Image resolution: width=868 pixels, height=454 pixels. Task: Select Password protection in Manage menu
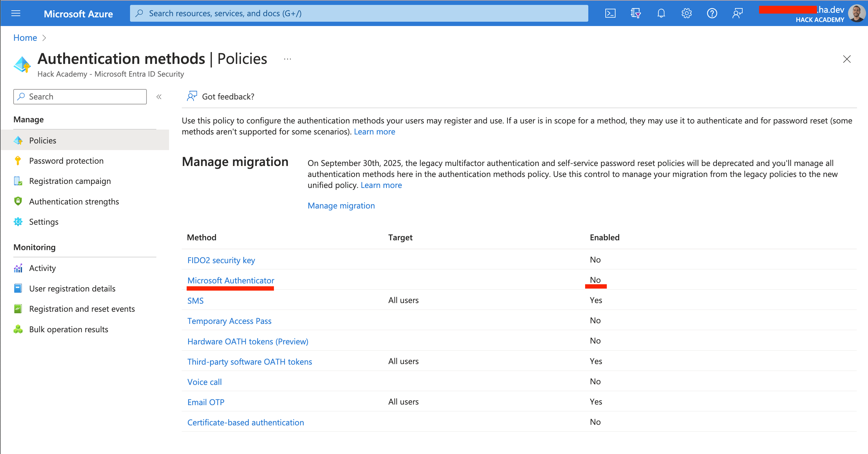click(x=66, y=161)
